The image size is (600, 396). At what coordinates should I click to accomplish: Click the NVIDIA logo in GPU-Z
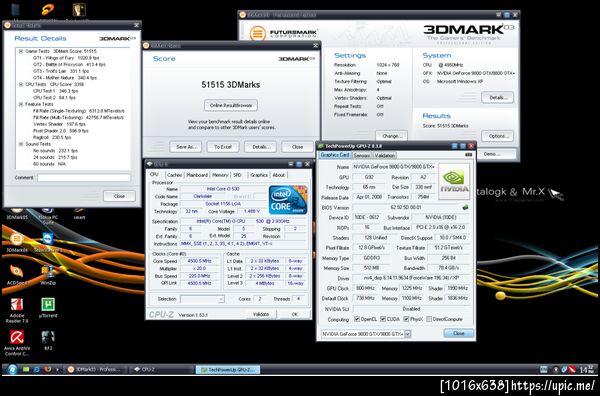click(x=454, y=181)
